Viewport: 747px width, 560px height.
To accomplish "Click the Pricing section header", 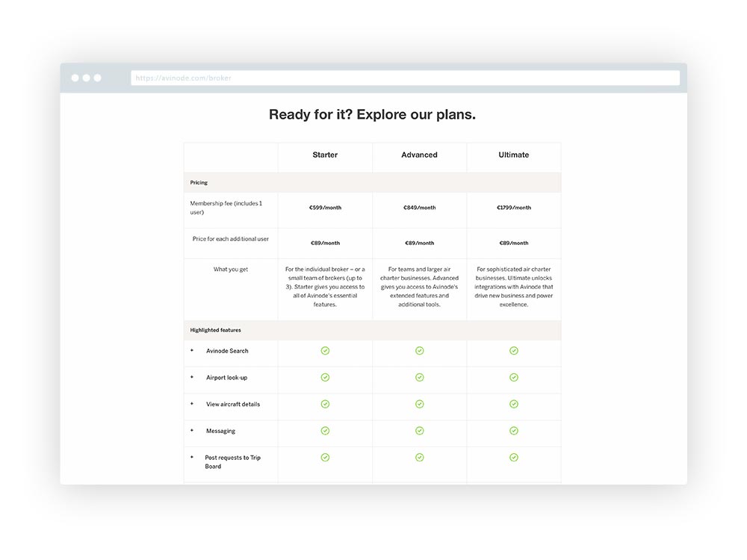I will tap(199, 182).
